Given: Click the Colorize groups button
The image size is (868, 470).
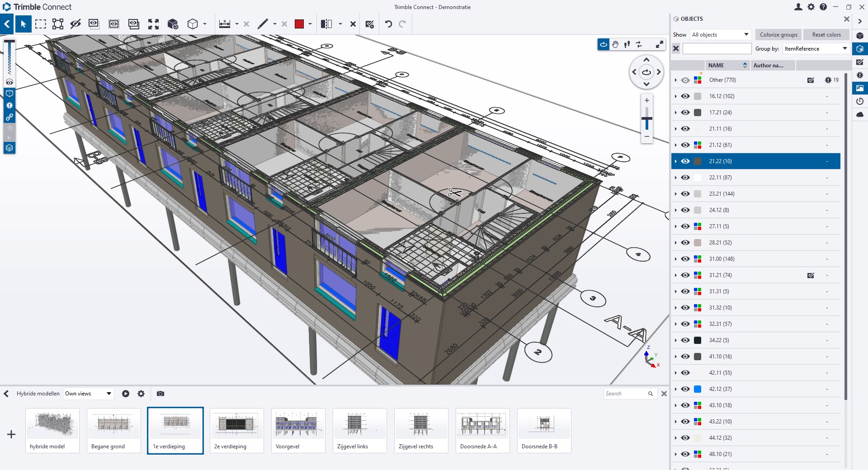Looking at the screenshot, I should [778, 35].
